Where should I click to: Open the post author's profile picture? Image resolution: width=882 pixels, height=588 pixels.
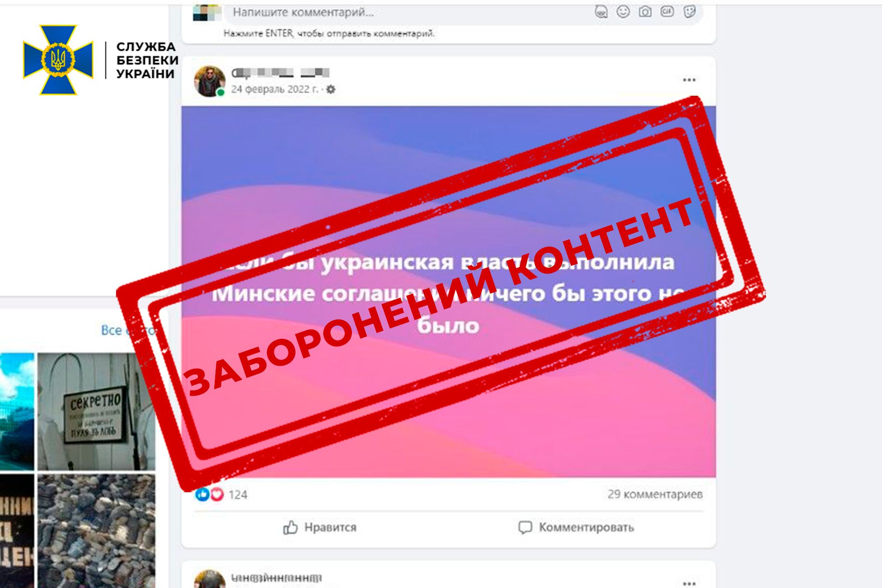[x=209, y=81]
